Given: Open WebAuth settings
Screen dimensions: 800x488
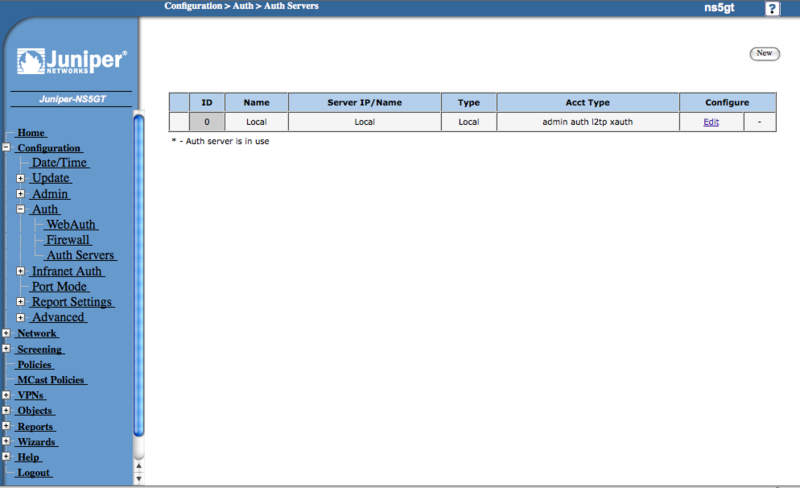Looking at the screenshot, I should (71, 225).
